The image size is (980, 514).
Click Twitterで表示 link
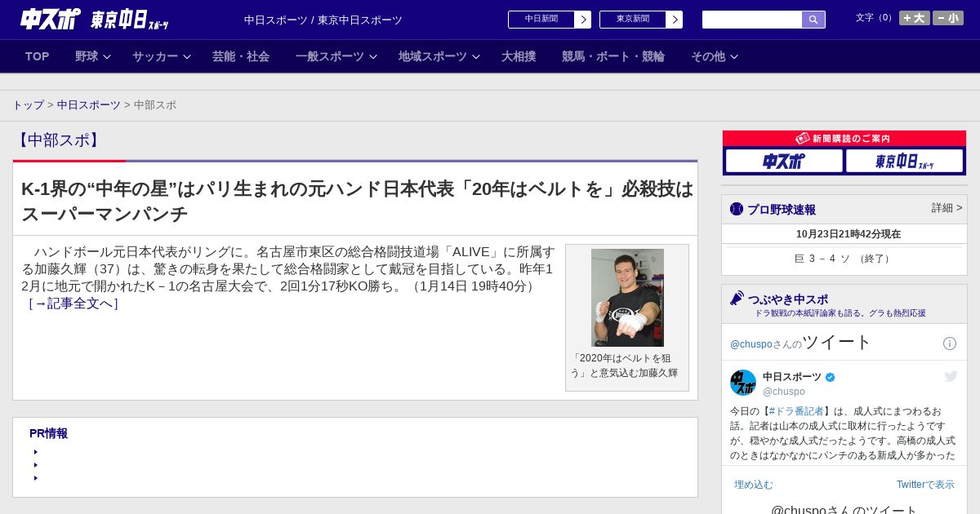pyautogui.click(x=925, y=485)
